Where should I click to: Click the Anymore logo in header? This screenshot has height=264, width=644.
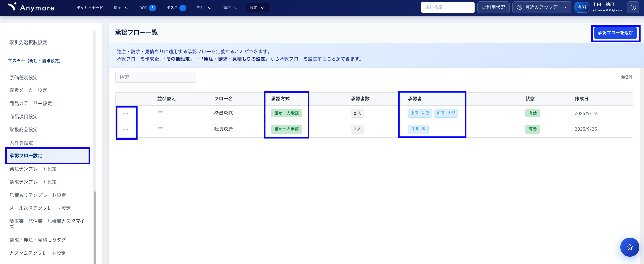[31, 7]
